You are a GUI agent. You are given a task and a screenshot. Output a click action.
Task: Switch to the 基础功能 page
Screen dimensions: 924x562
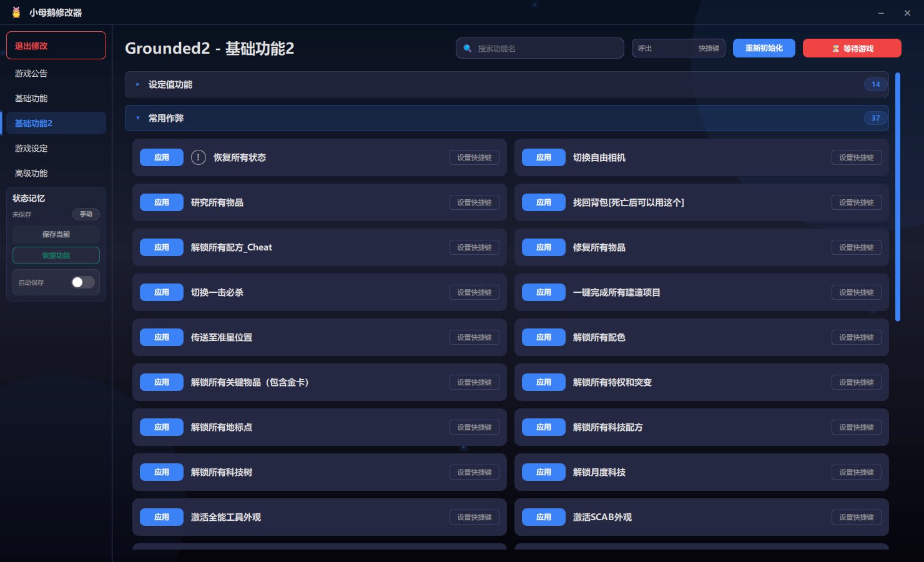point(56,98)
